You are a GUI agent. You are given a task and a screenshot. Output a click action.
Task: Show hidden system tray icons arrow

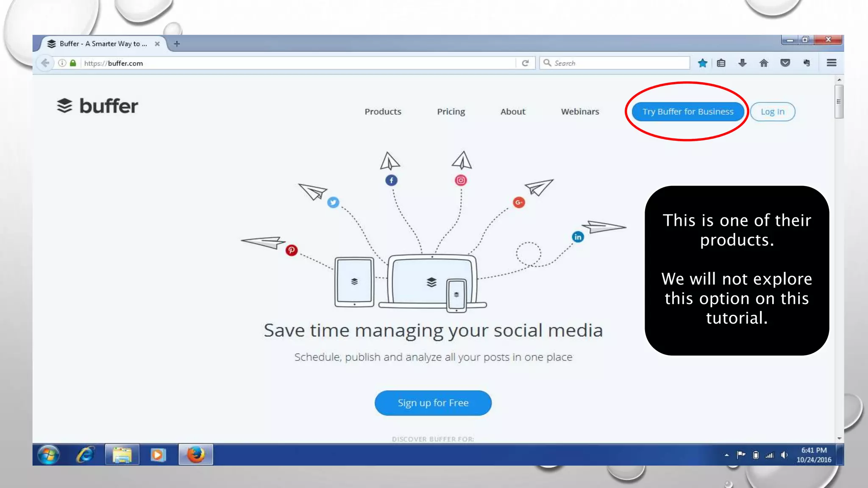[x=726, y=455]
